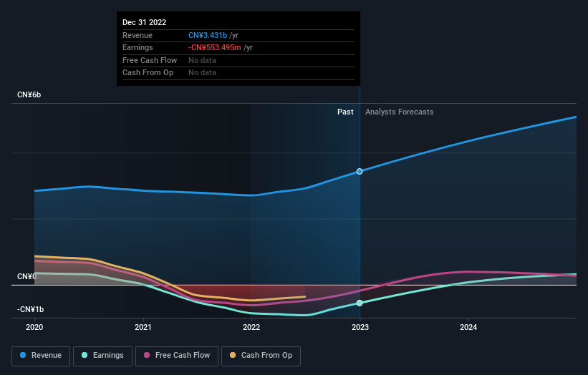The width and height of the screenshot is (588, 375).
Task: Click the Past label on the chart
Action: [345, 112]
